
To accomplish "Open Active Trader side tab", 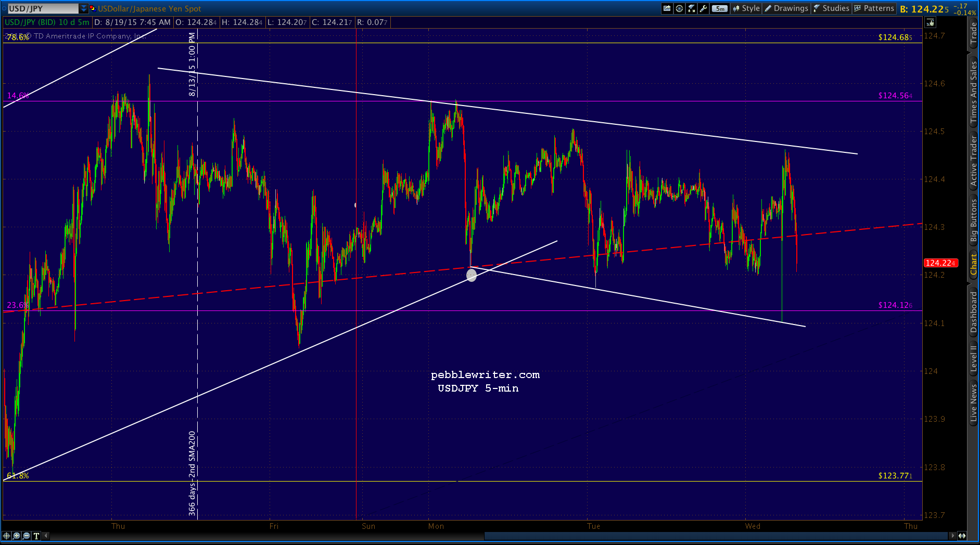I will (973, 161).
